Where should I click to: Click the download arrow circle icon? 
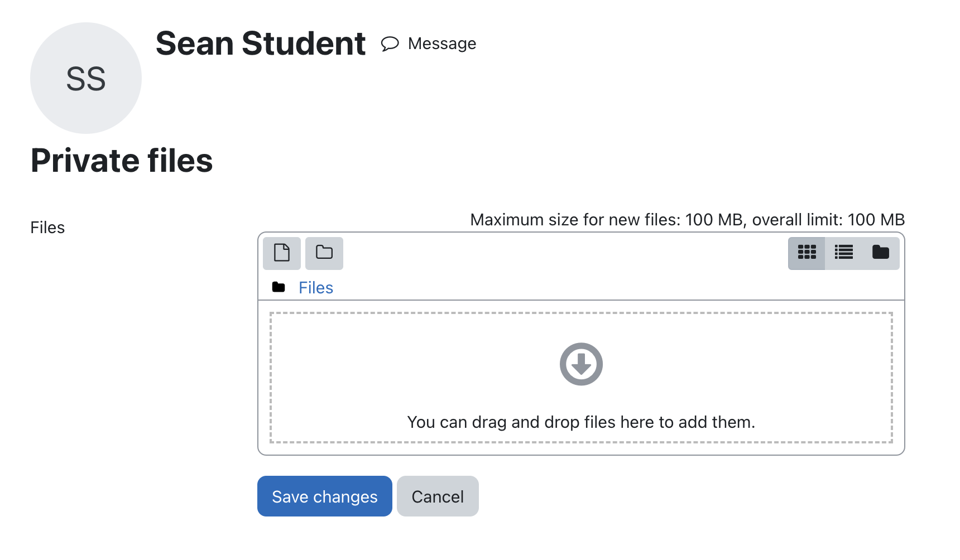[581, 364]
